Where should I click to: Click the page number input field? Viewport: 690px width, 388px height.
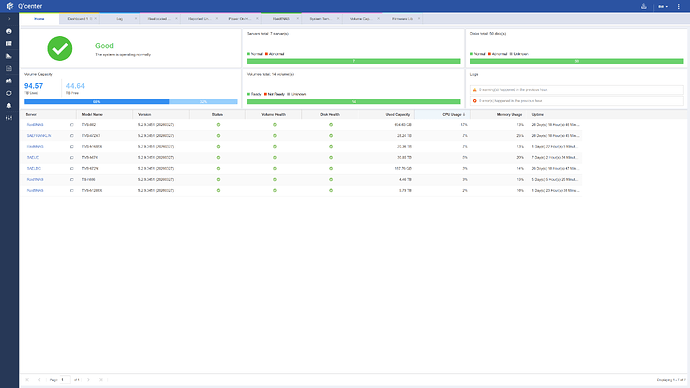[65, 380]
